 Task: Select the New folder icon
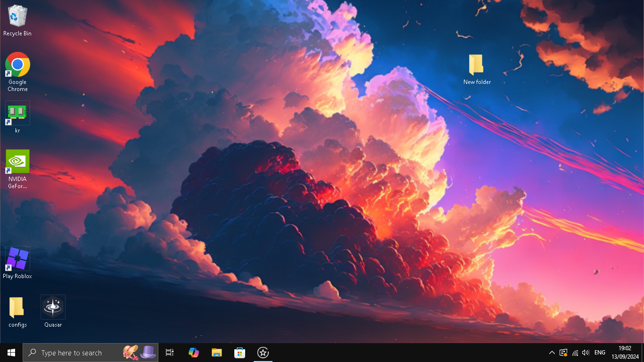click(x=477, y=69)
